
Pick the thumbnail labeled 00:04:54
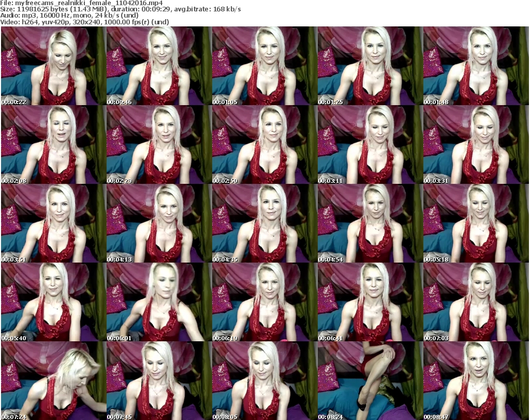[370, 223]
